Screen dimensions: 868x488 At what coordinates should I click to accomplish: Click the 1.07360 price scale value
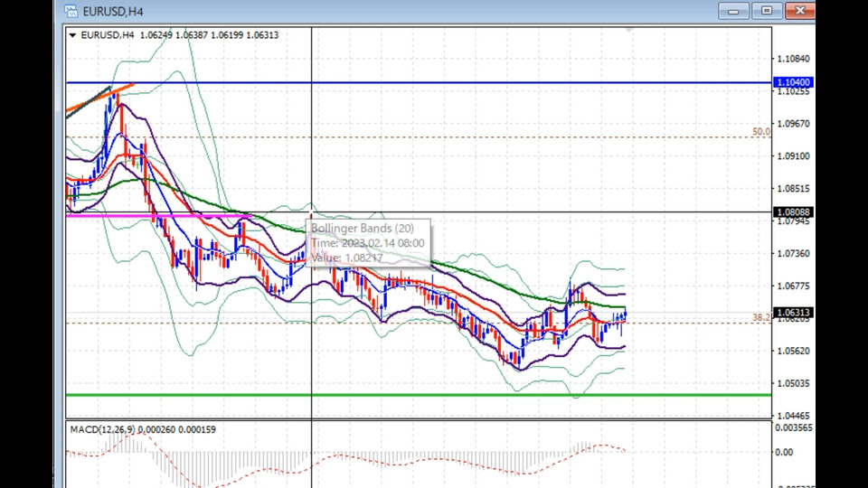coord(793,253)
